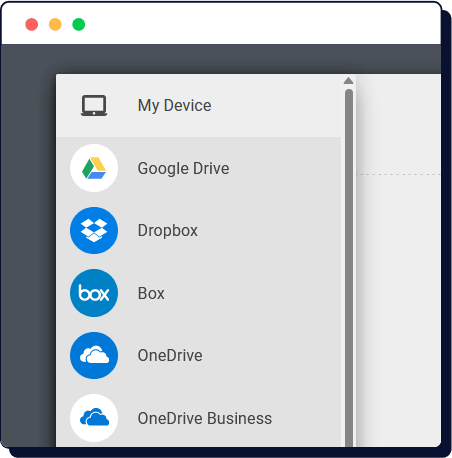Viewport: 452px width, 458px height.
Task: Click the Google Drive logo icon
Action: 94,168
